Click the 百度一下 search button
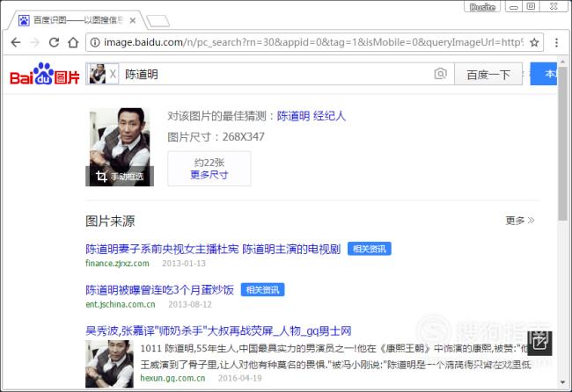The height and width of the screenshot is (392, 572). click(x=488, y=75)
